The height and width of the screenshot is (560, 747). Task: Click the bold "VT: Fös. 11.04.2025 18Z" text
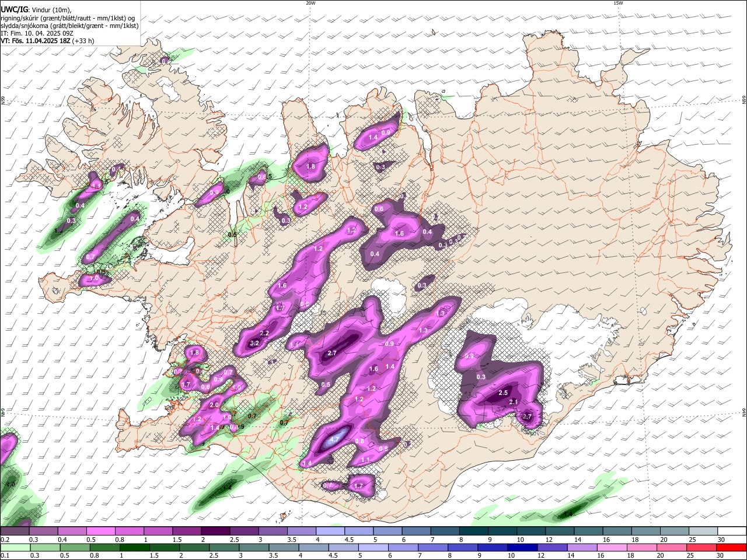tap(36, 41)
